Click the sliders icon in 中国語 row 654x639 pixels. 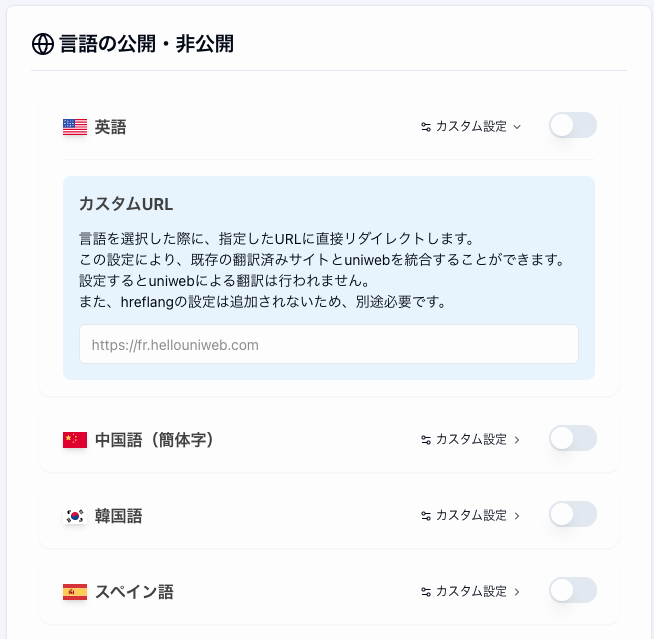[426, 440]
